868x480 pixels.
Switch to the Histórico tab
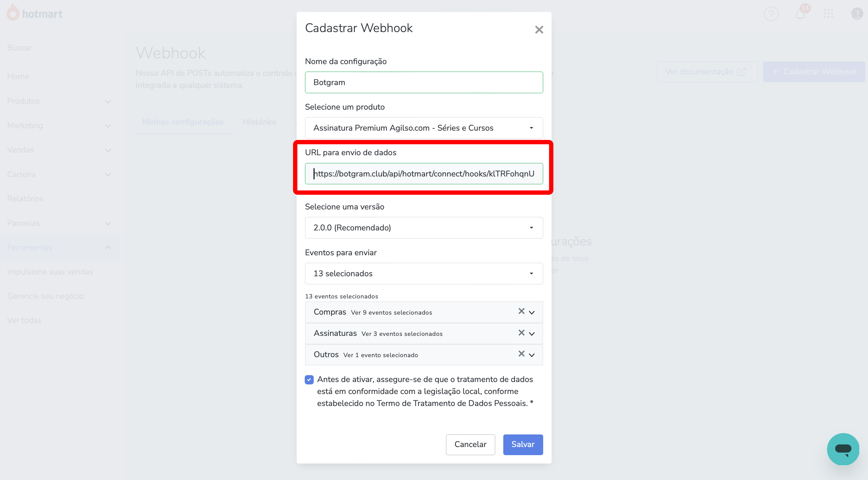pos(259,122)
